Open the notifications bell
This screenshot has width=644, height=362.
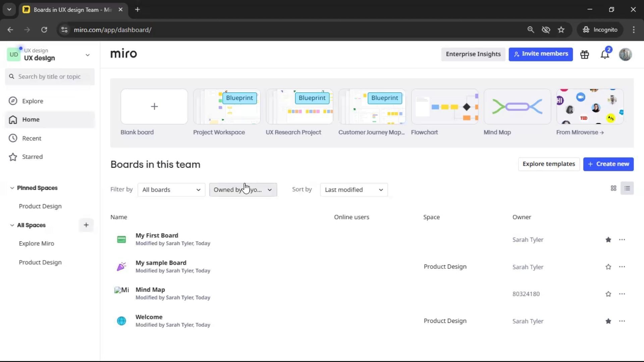point(605,54)
